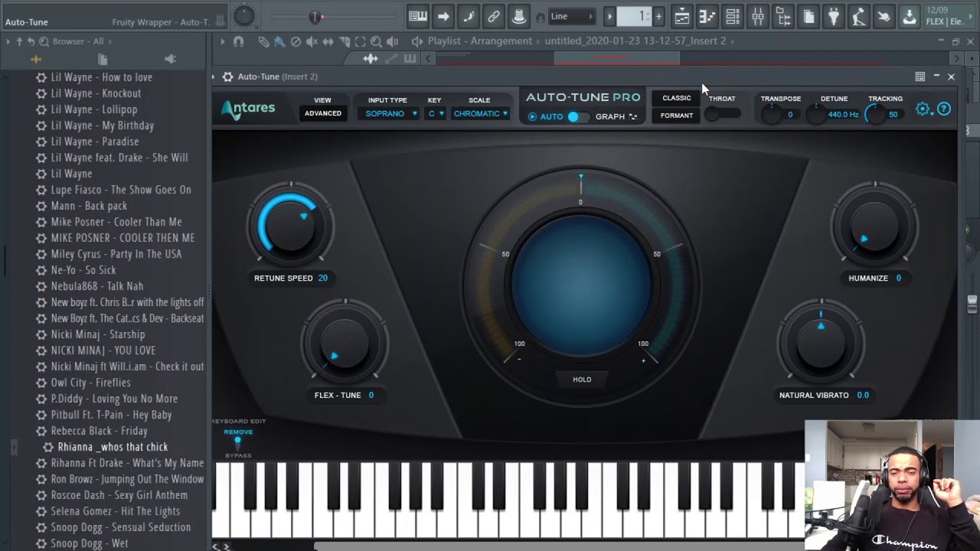Image resolution: width=980 pixels, height=551 pixels.
Task: Select the playlist pencil draw tool
Action: pyautogui.click(x=263, y=41)
